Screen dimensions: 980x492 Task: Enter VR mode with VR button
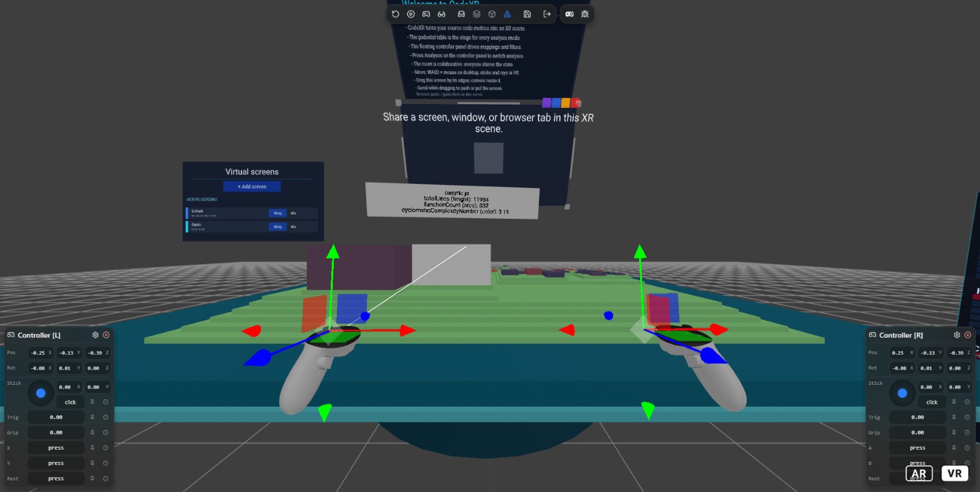(x=955, y=474)
